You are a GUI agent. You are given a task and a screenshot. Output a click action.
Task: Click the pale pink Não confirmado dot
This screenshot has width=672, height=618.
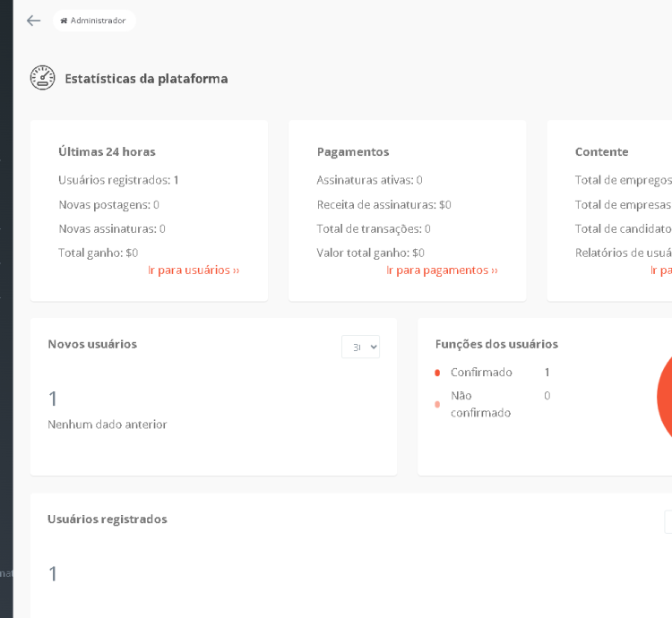tap(437, 405)
